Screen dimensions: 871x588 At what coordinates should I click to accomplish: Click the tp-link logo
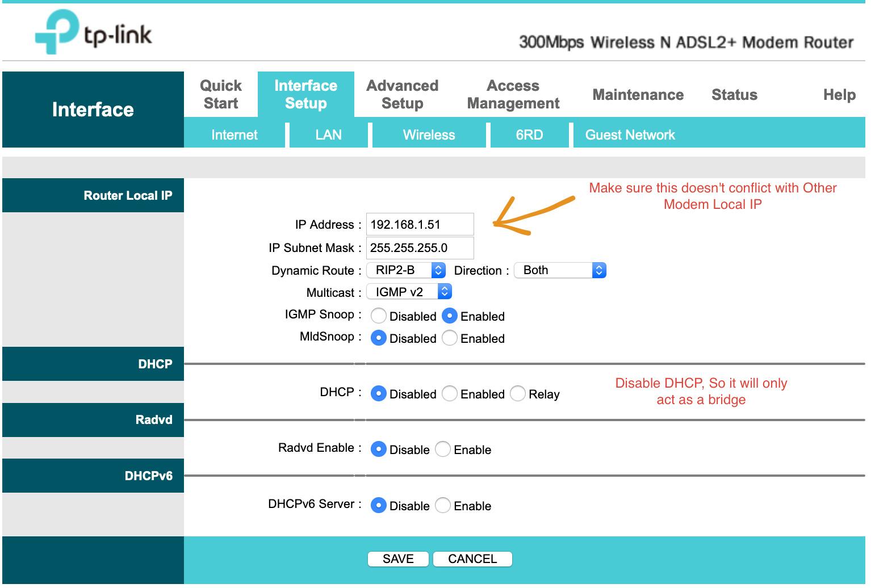click(x=94, y=34)
